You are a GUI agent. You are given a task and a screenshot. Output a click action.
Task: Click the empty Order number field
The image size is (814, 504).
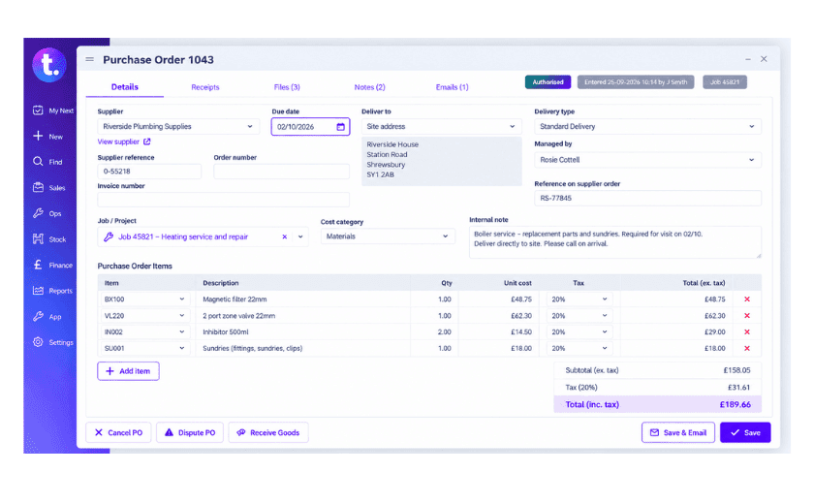(x=281, y=172)
